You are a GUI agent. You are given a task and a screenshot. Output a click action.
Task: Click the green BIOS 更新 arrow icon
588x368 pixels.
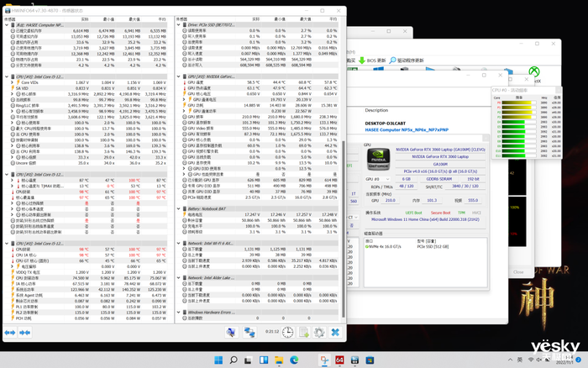(x=362, y=60)
